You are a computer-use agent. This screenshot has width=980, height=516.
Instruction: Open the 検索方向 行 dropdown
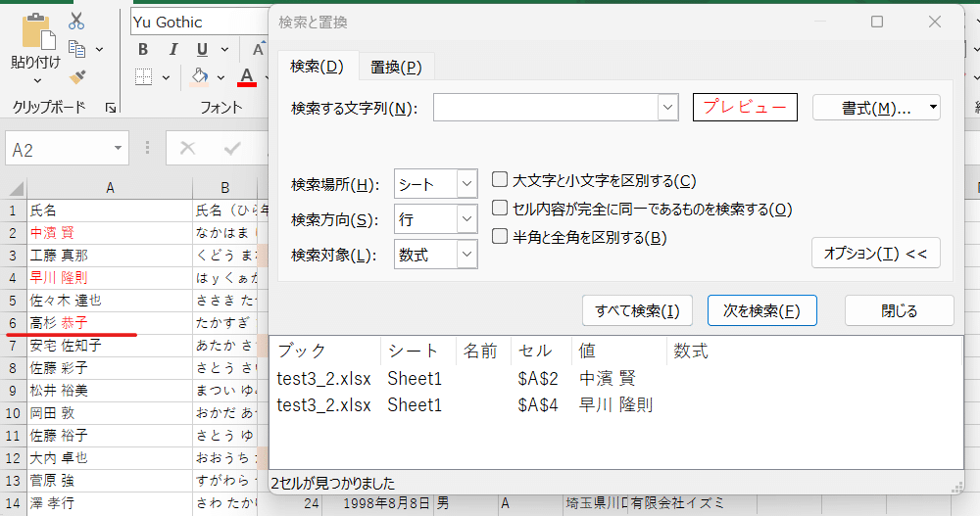pos(466,219)
